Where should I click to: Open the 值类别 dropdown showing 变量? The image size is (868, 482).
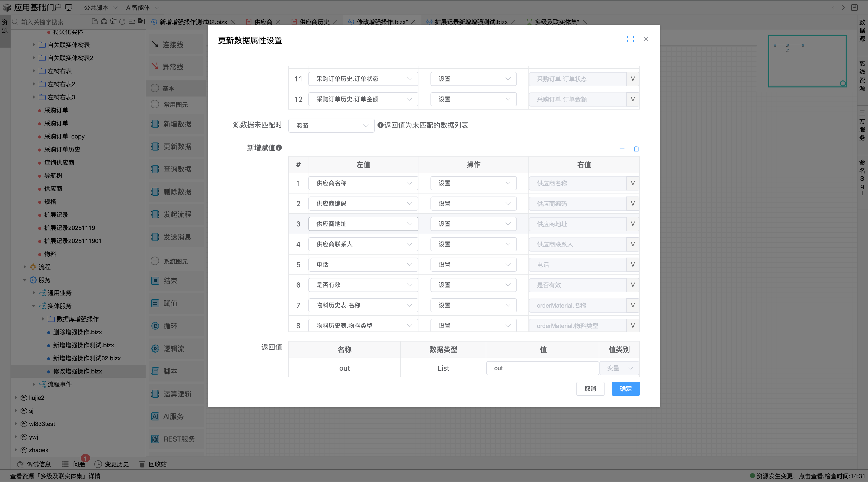click(619, 368)
